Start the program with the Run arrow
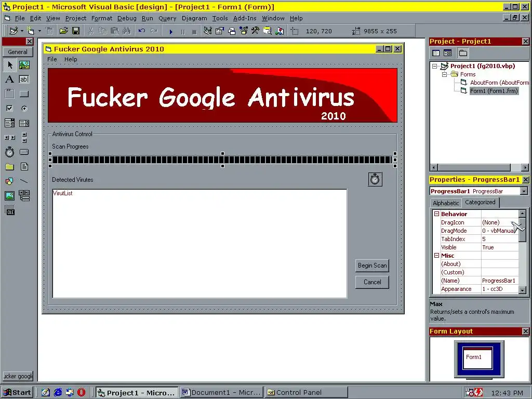Image resolution: width=532 pixels, height=399 pixels. [x=171, y=32]
